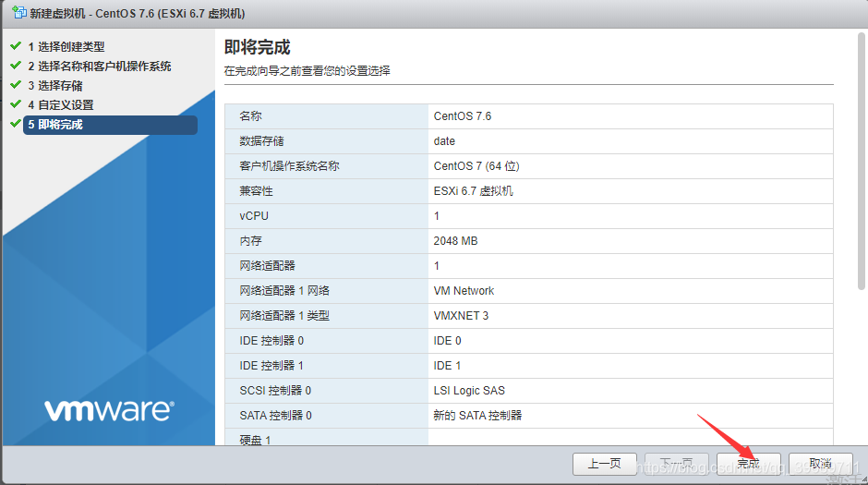
Task: Go to step 2 选择名称和客户机操作系统
Action: tap(100, 67)
